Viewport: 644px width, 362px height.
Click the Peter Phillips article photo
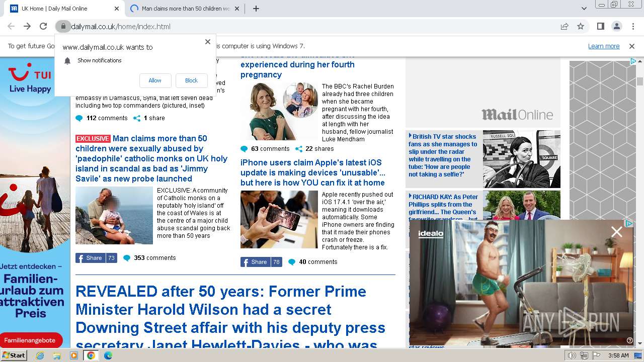pos(522,205)
